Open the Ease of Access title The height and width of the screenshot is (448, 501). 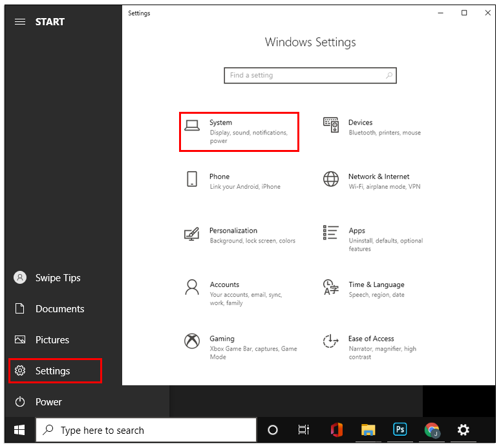pyautogui.click(x=371, y=338)
